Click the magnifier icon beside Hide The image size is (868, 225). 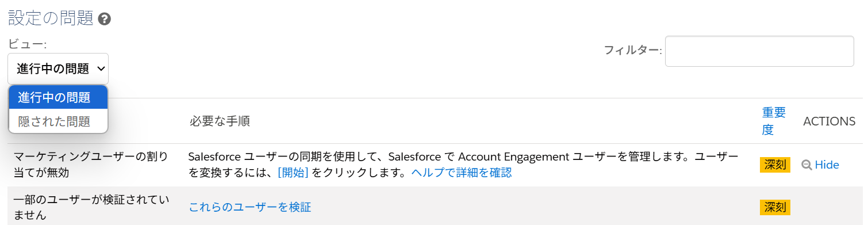click(807, 165)
